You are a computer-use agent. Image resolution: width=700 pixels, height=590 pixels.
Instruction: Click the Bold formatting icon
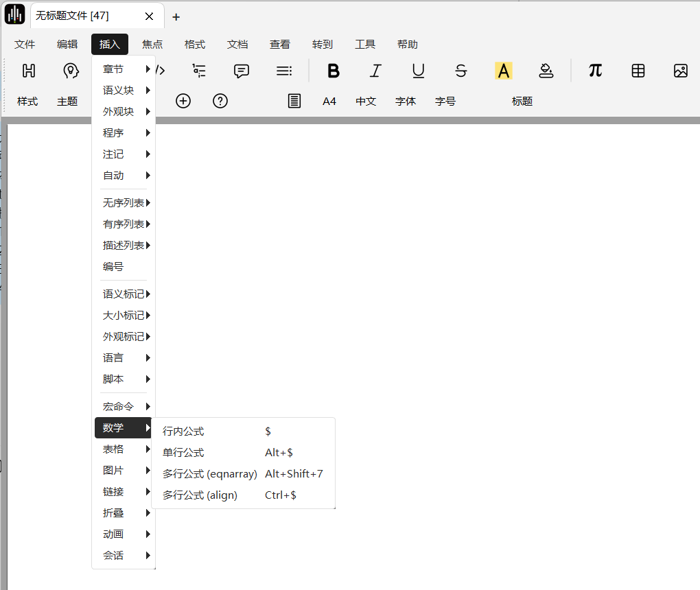coord(334,71)
